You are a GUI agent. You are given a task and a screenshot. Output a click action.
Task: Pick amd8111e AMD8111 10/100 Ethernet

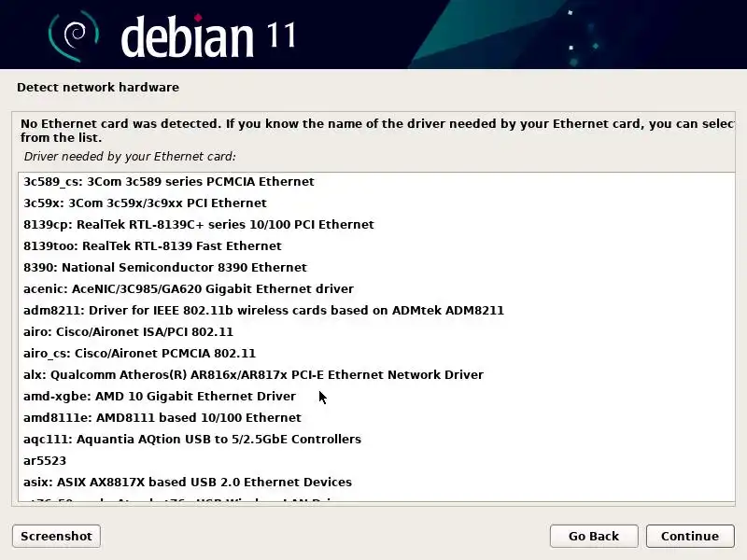coord(376,417)
